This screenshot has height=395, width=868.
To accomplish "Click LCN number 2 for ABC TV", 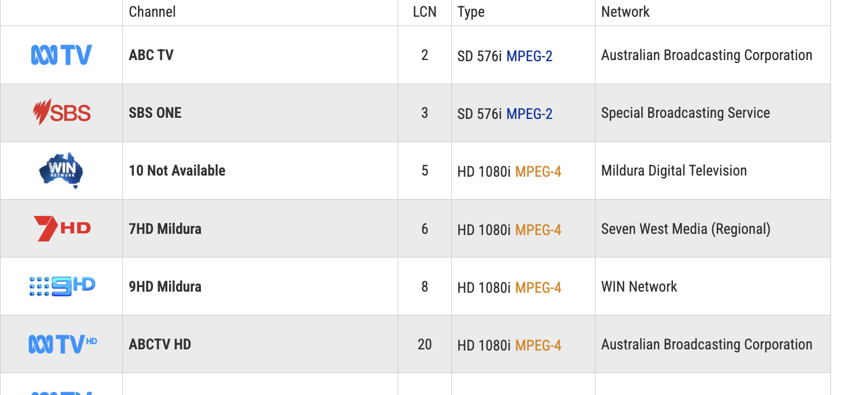I will pyautogui.click(x=425, y=55).
